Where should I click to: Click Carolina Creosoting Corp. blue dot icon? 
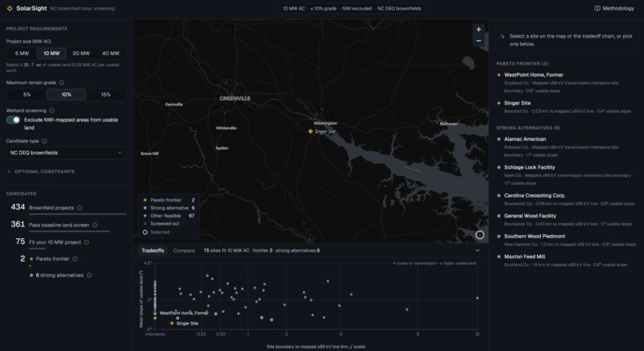point(499,196)
